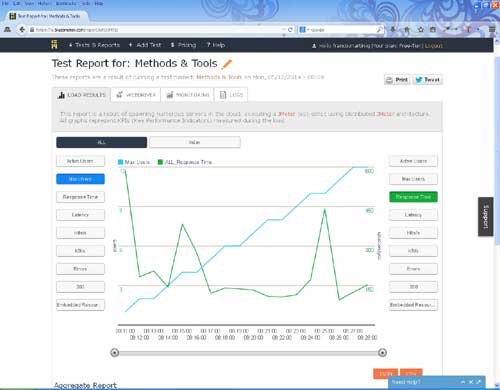Toggle left-axis Max Users blue button
500x390 pixels.
coord(80,179)
